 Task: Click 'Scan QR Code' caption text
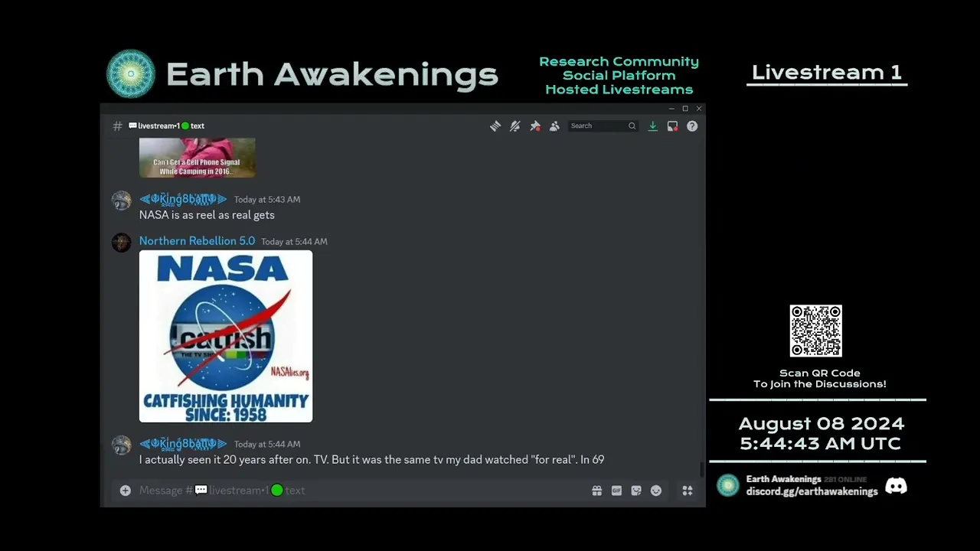click(x=820, y=373)
